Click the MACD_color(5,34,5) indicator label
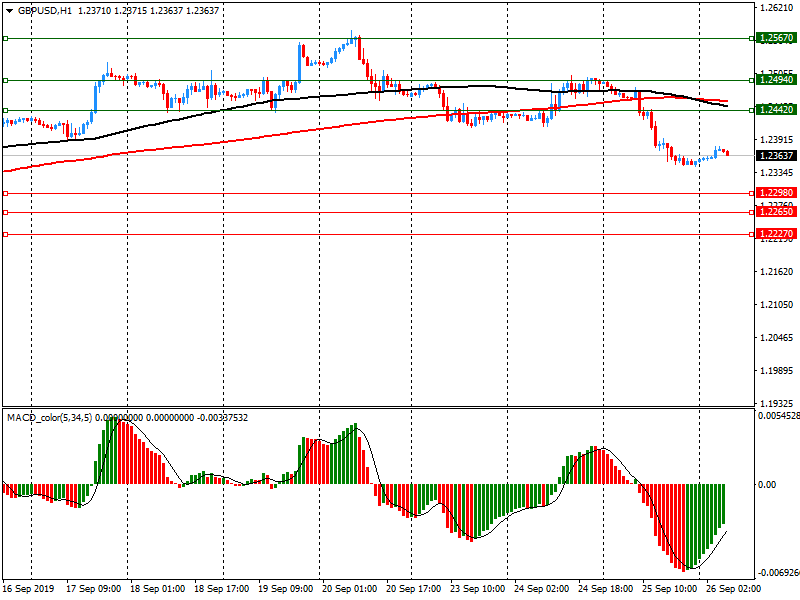This screenshot has height=600, width=800. coord(49,418)
